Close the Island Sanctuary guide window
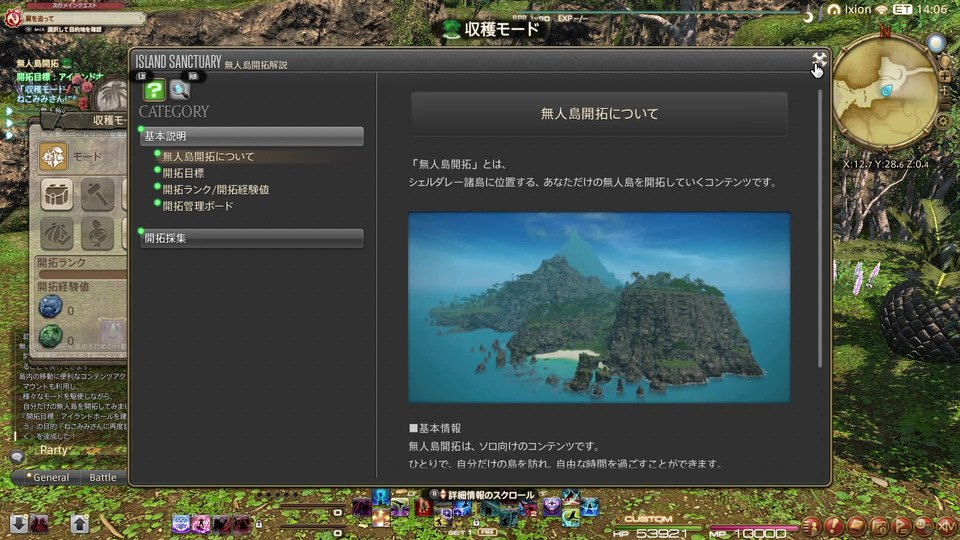960x540 pixels. tap(819, 59)
